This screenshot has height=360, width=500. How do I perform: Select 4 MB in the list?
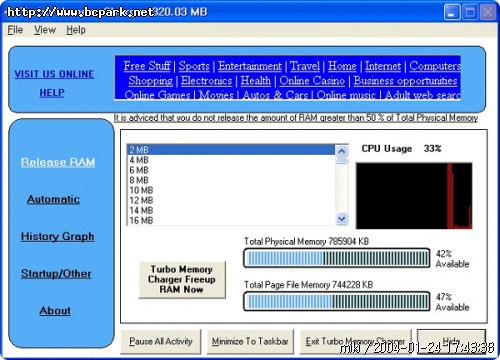coord(231,160)
